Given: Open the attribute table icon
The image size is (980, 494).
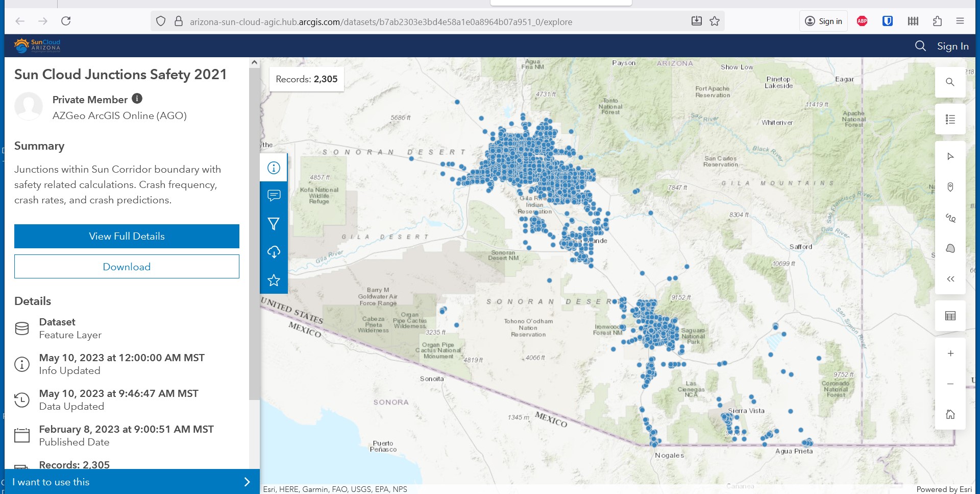Looking at the screenshot, I should [950, 316].
